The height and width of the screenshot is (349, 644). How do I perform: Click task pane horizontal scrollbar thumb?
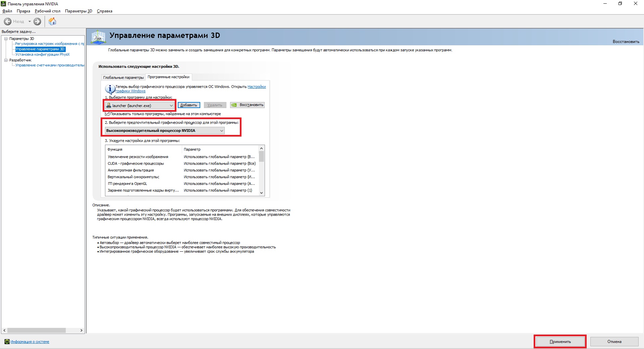point(37,331)
